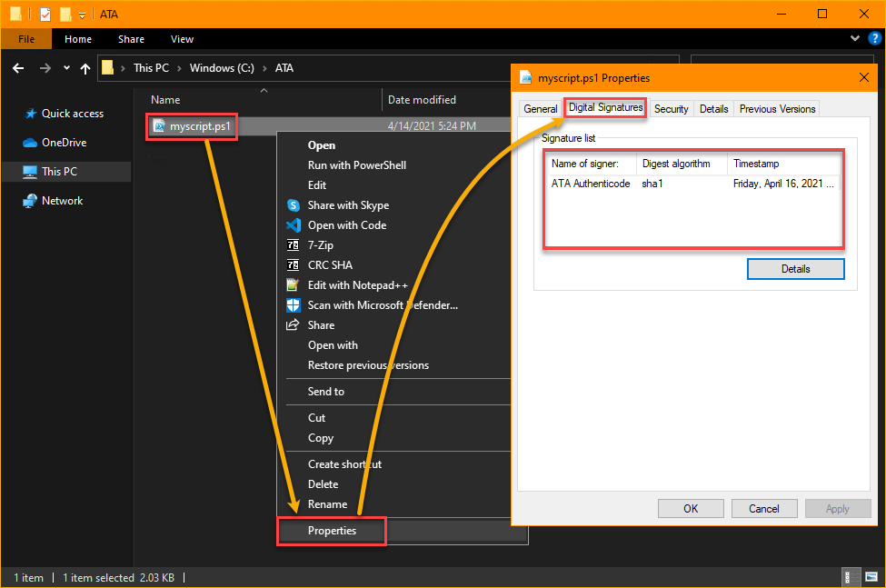Open the View ribbon tab
The image size is (886, 588).
182,39
